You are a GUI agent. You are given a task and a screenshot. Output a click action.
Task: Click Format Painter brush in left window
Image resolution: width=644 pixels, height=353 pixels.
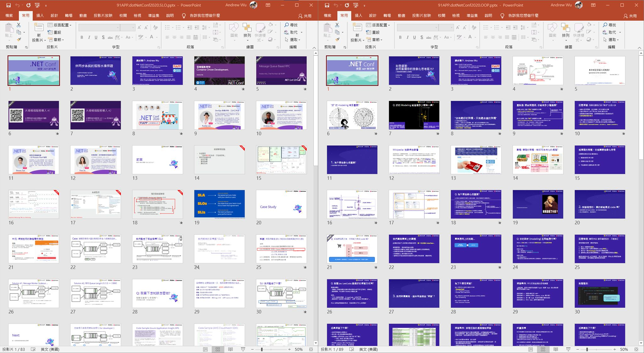coord(19,40)
